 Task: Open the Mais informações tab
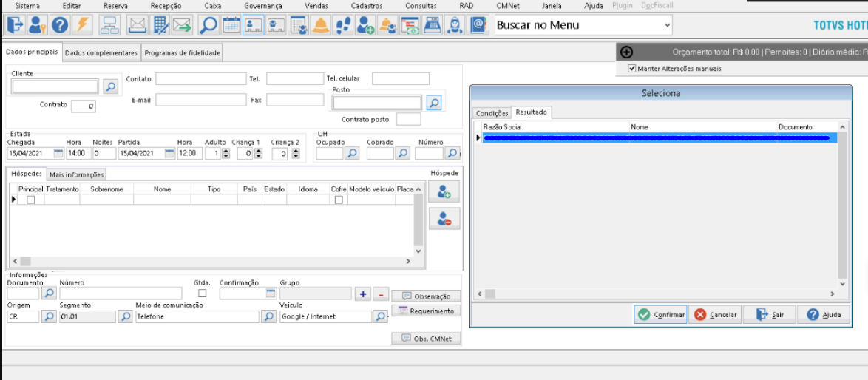pyautogui.click(x=76, y=174)
